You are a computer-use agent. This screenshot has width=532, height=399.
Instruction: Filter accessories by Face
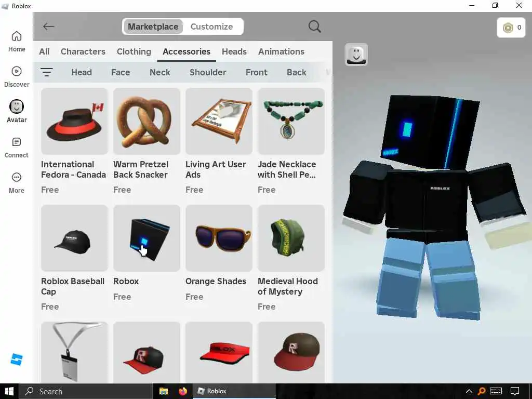(x=121, y=72)
